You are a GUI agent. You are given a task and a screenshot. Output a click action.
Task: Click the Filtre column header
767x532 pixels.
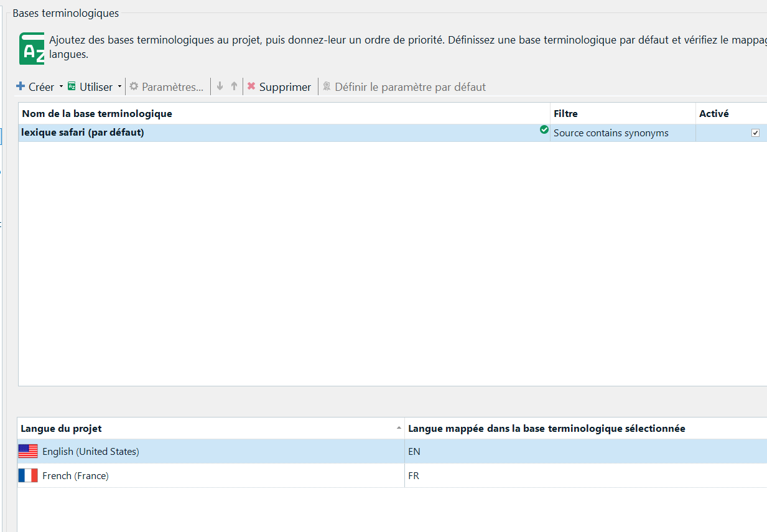pos(623,114)
